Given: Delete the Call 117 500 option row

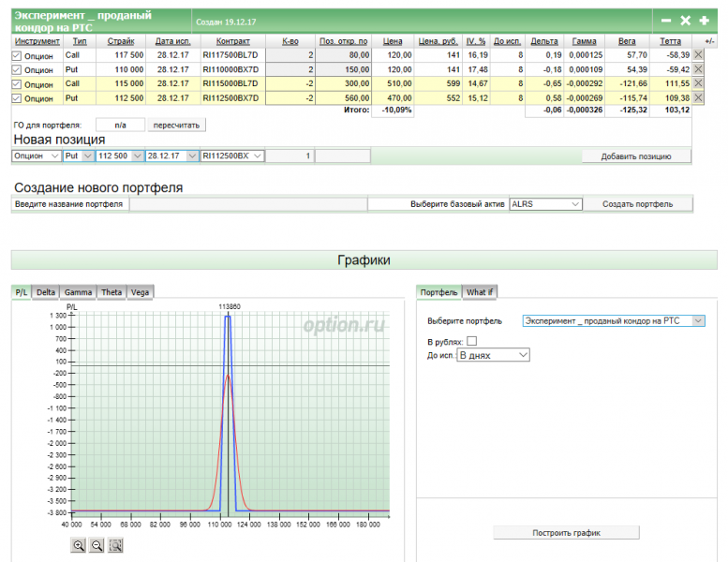Looking at the screenshot, I should 698,55.
